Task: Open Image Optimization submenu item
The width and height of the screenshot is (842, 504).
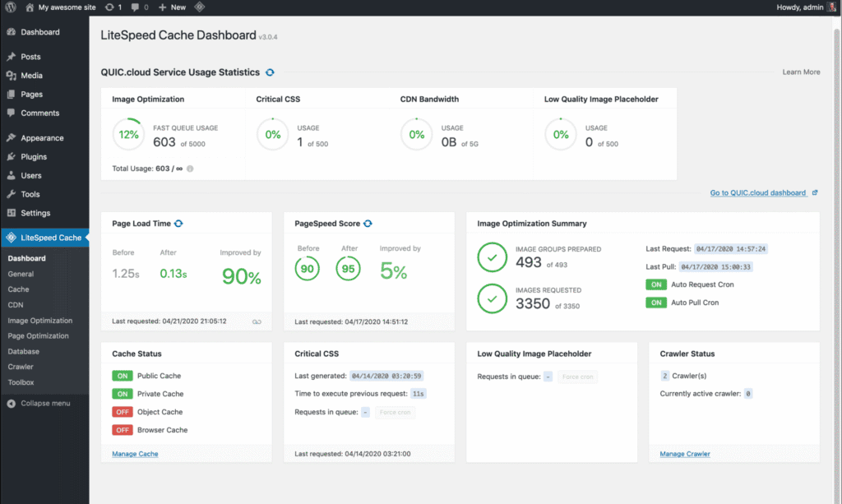Action: [x=40, y=321]
